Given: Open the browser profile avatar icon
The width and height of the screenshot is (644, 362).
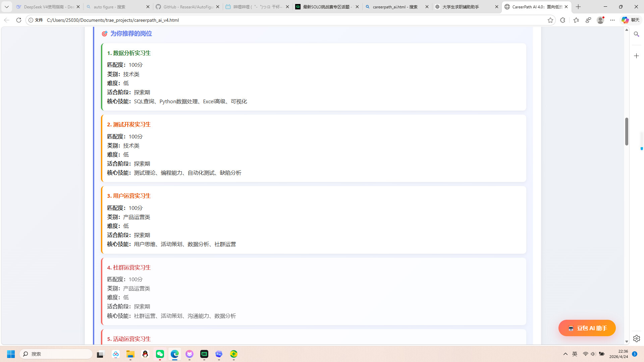Looking at the screenshot, I should [600, 20].
